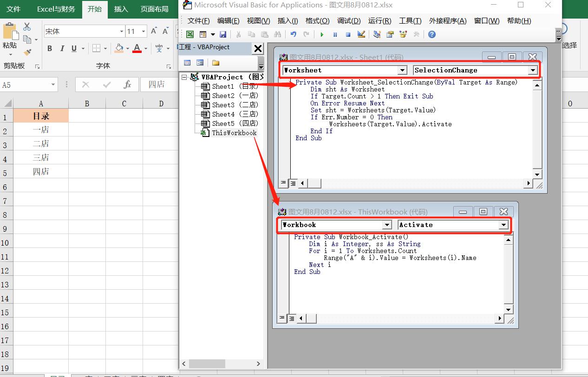Click the red font color swatch button
588x377 pixels.
(x=137, y=48)
